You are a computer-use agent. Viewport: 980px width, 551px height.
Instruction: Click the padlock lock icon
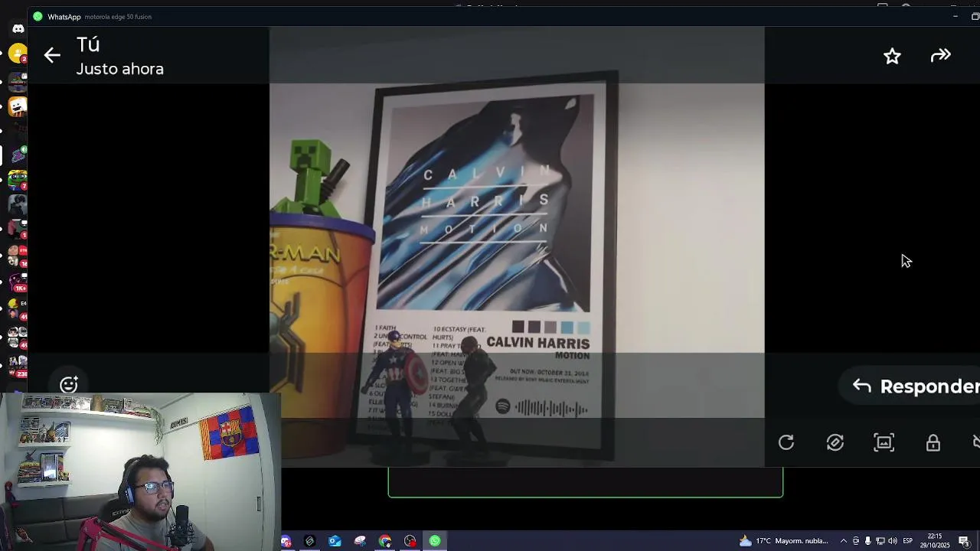[933, 442]
